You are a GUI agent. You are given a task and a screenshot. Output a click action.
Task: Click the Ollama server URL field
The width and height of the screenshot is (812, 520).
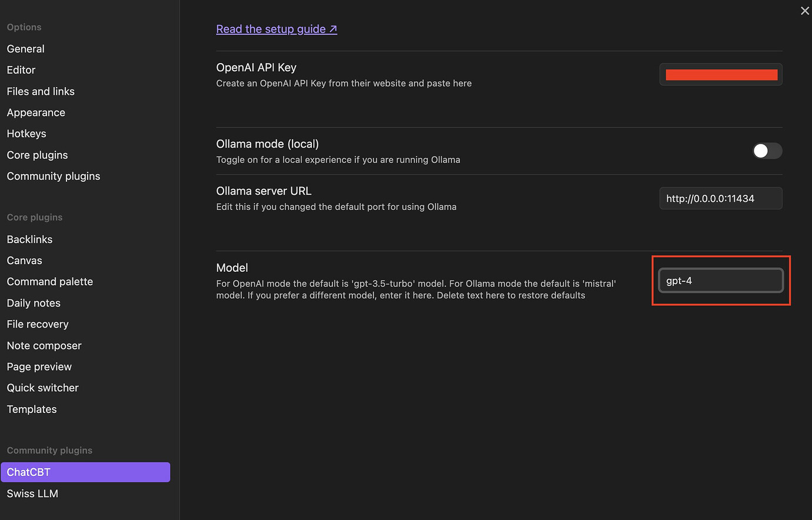720,199
